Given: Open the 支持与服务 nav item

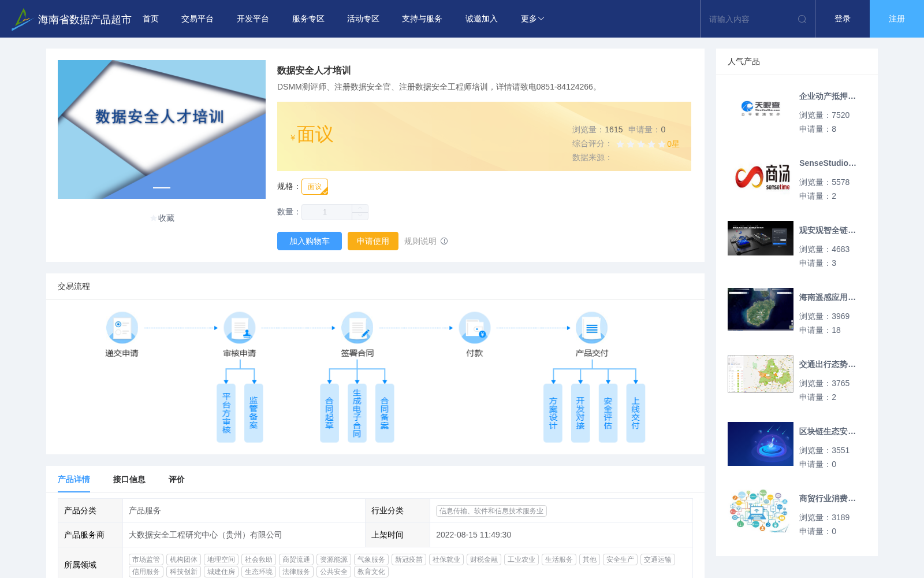Looking at the screenshot, I should pyautogui.click(x=422, y=19).
